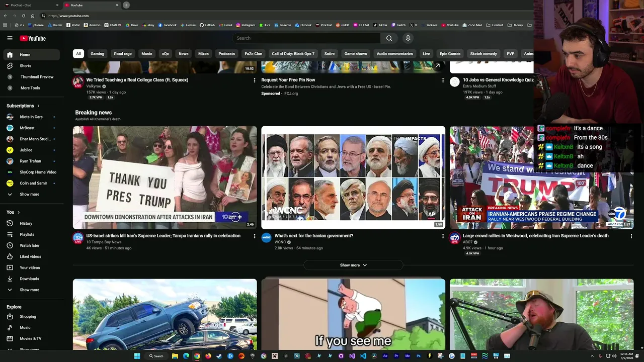Select the Sketch comedy chip
This screenshot has height=362, width=644.
[x=484, y=54]
